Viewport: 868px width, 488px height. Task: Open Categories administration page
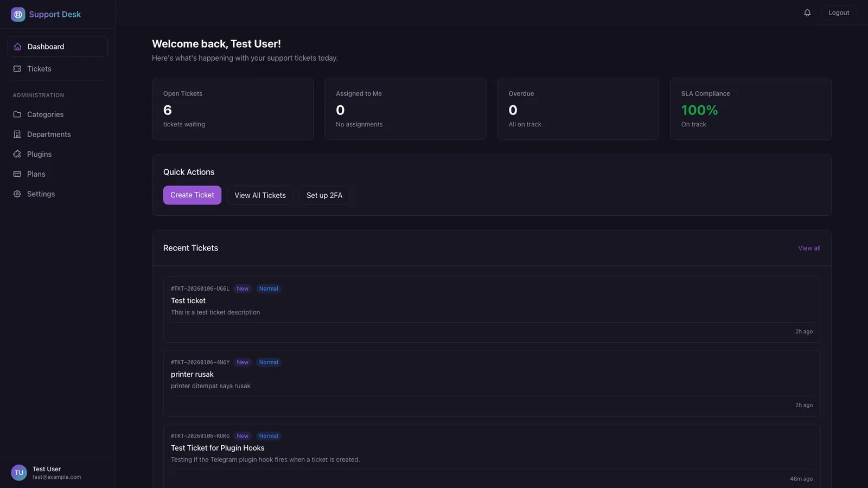58,114
